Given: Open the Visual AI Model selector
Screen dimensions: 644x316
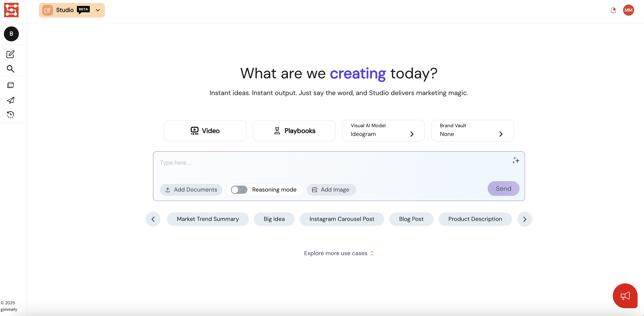Looking at the screenshot, I should coord(383,130).
